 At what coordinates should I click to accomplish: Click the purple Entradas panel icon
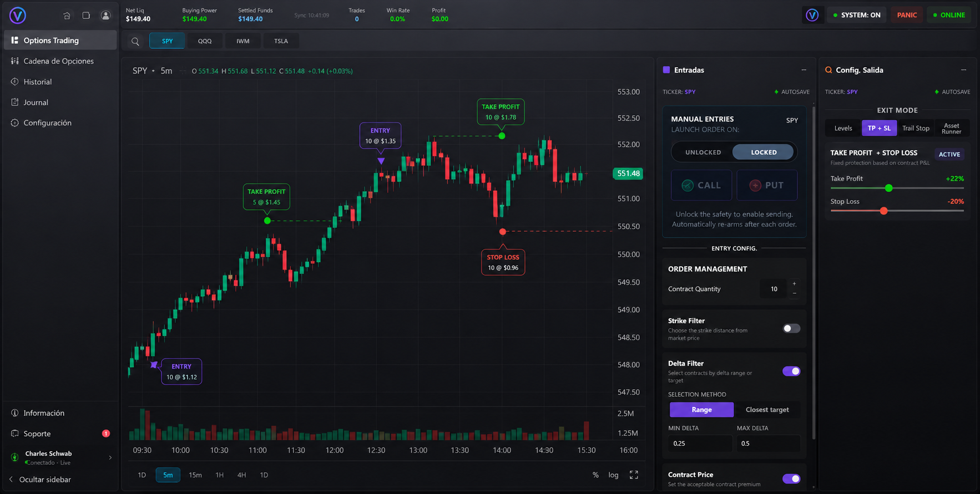[666, 70]
